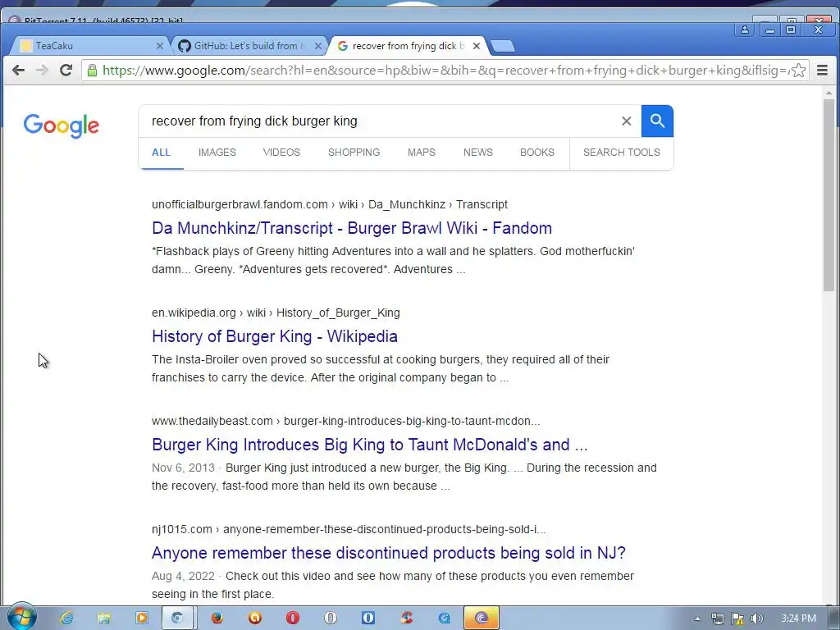Click the network tray icon
The height and width of the screenshot is (630, 840).
[717, 619]
